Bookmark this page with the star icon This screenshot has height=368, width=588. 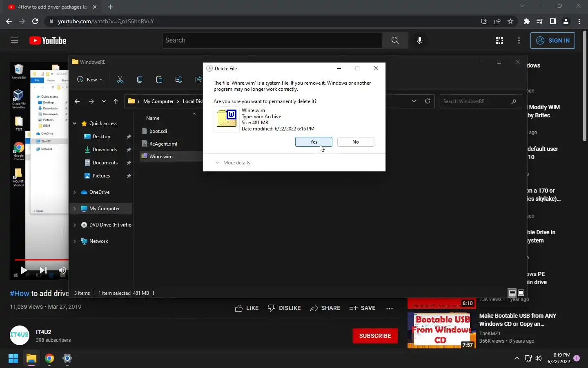[x=510, y=21]
